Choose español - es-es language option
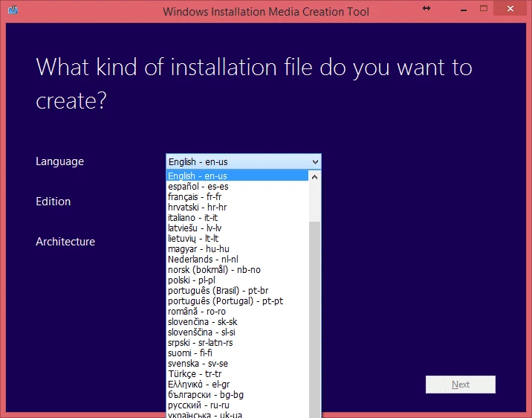The image size is (532, 418). tap(198, 186)
